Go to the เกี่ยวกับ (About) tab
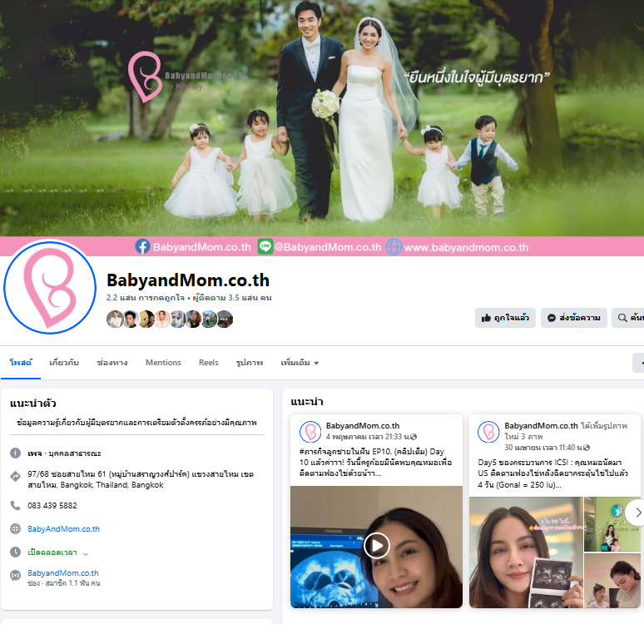Screen dimensions: 644x644 (x=64, y=363)
